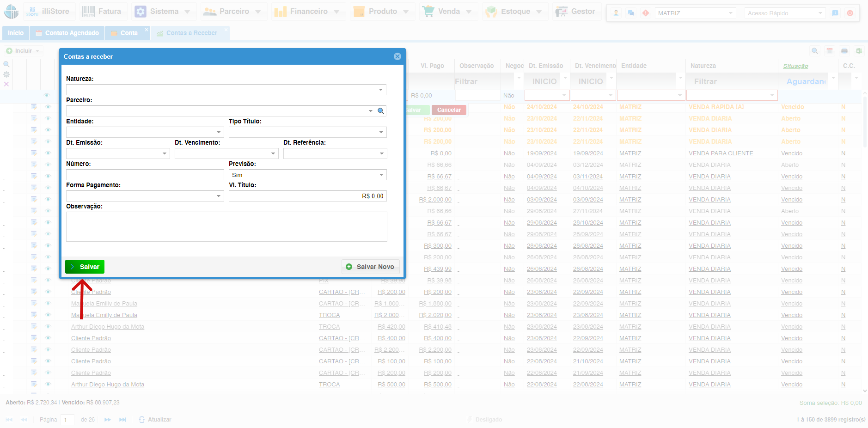
Task: Click the Parceiro search magnifier icon
Action: [381, 111]
